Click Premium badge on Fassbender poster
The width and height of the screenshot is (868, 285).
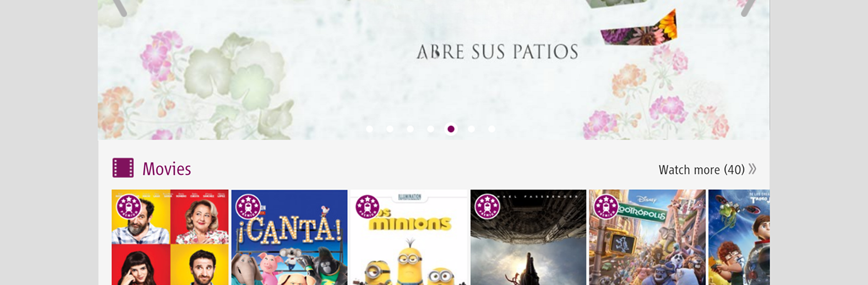click(x=487, y=207)
